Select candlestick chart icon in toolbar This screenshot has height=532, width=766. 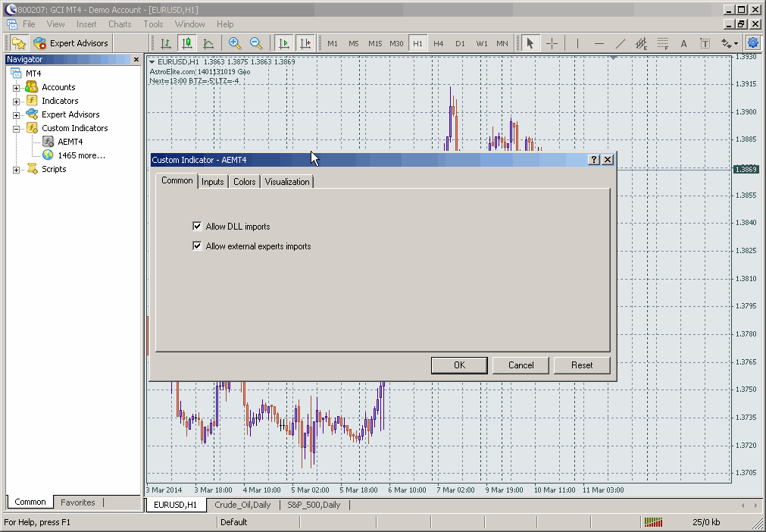(x=186, y=43)
